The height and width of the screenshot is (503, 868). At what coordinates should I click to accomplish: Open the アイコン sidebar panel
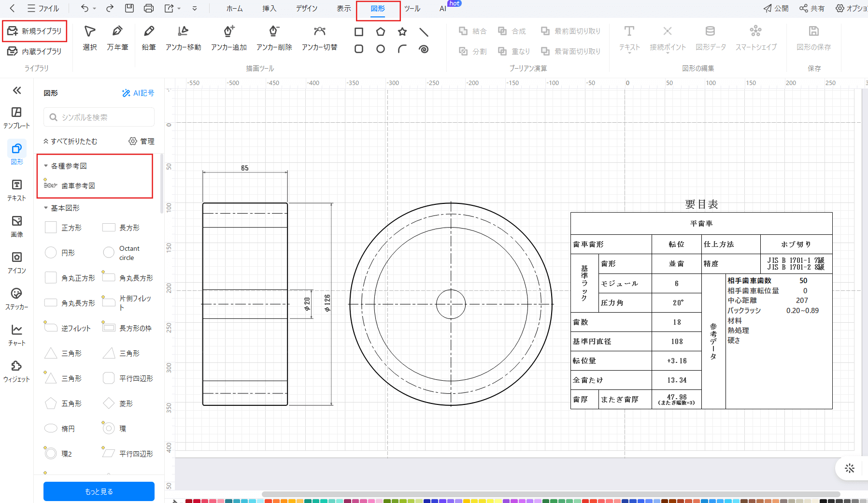[x=16, y=263]
